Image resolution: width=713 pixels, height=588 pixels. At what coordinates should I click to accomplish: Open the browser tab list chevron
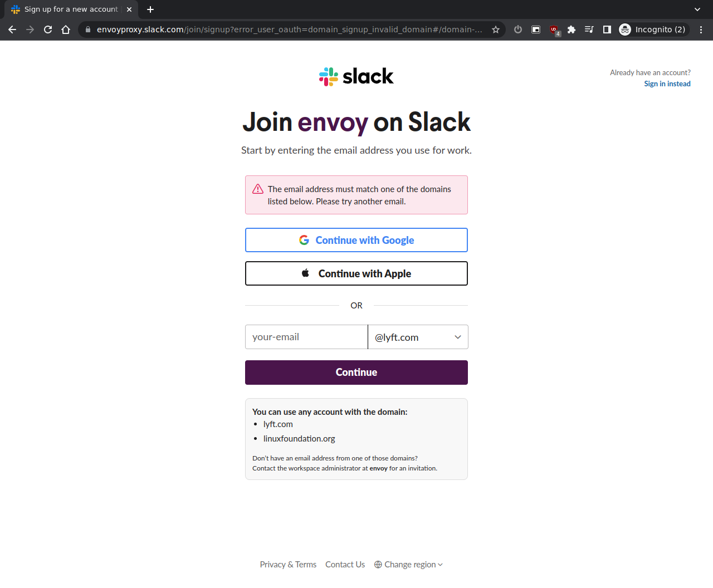click(x=697, y=9)
